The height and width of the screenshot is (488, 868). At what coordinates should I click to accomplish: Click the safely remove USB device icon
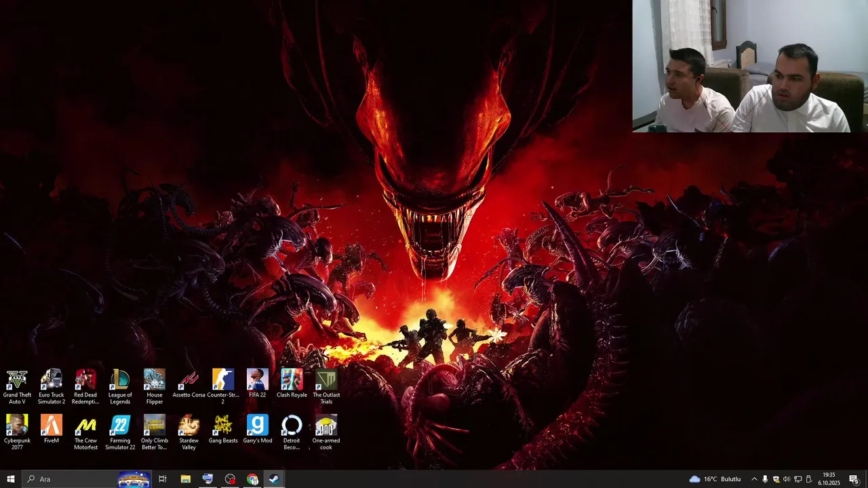tap(808, 479)
